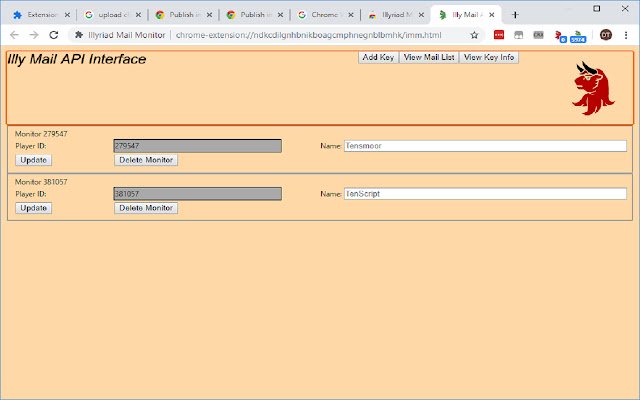The image size is (640, 400).
Task: Bookmark this page with the star icon
Action: [474, 35]
